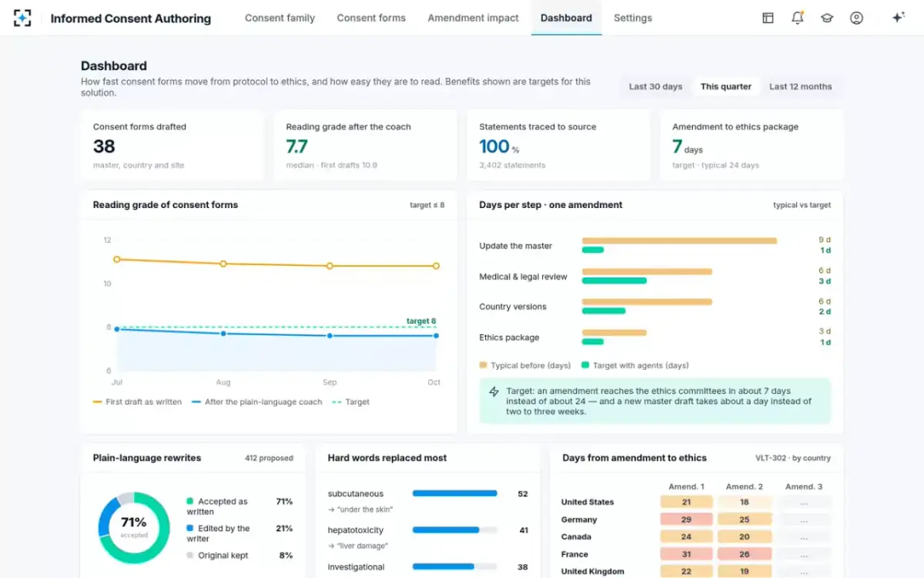The image size is (924, 578).
Task: Open the user profile icon
Action: coord(856,18)
